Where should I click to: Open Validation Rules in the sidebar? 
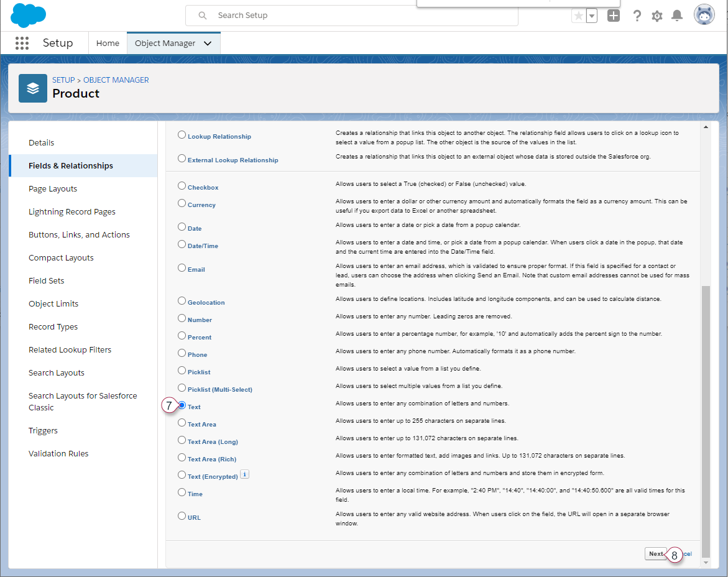pos(58,454)
